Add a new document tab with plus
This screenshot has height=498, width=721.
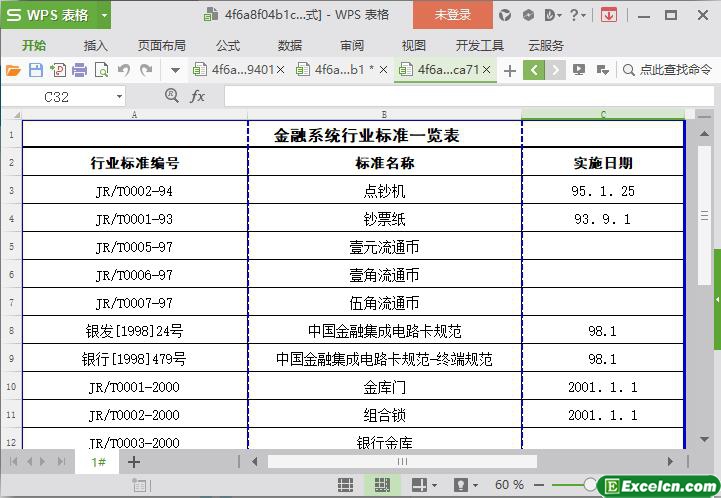pos(509,71)
